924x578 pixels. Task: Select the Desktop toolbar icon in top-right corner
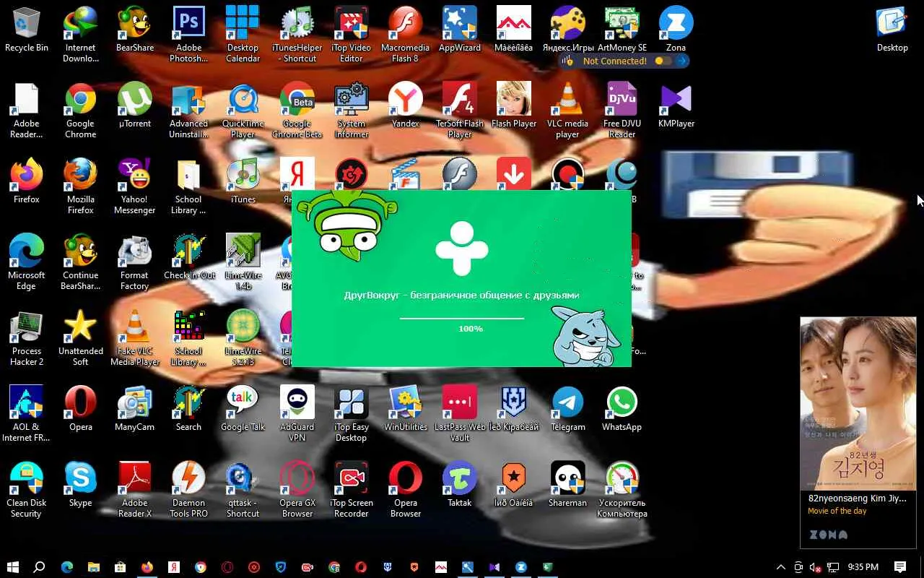(x=892, y=30)
